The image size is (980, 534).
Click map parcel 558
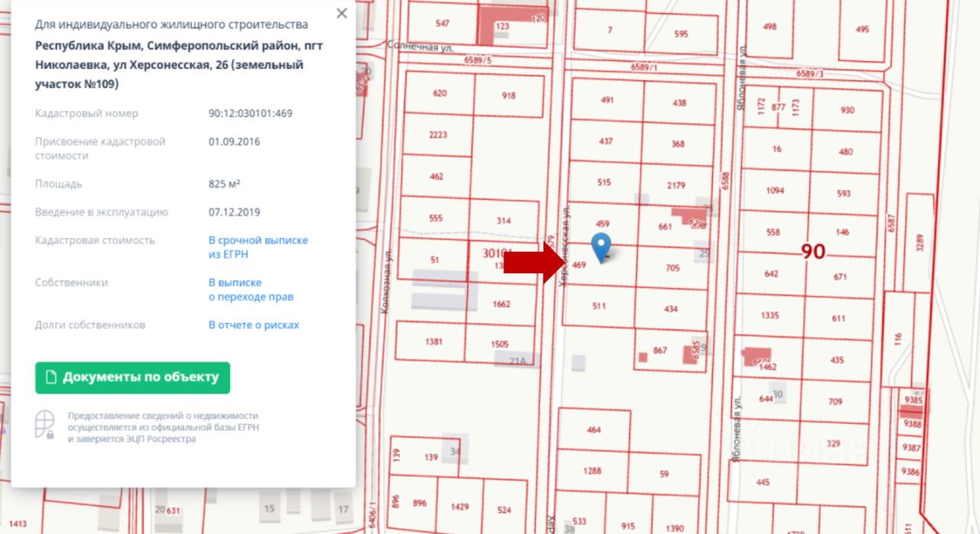773,233
